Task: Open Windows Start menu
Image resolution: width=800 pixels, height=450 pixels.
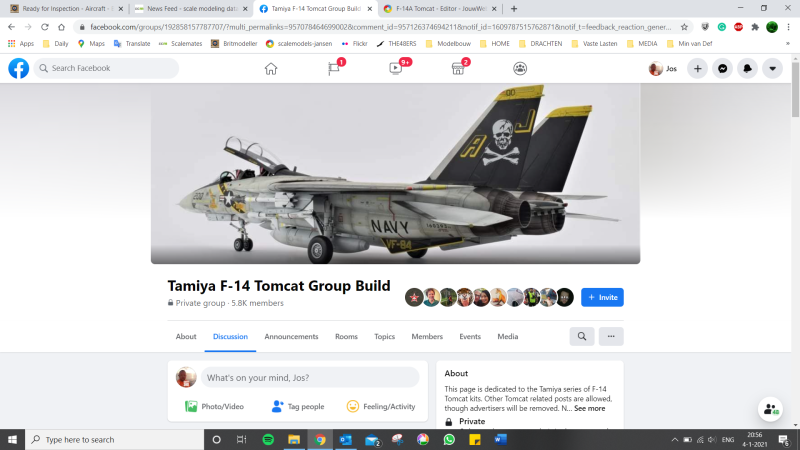Action: tap(12, 439)
